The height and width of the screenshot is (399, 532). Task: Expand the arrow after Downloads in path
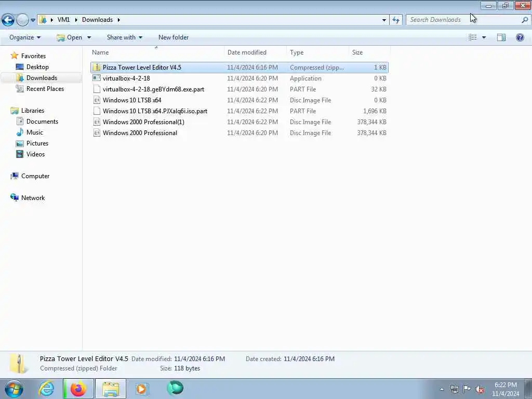point(119,20)
